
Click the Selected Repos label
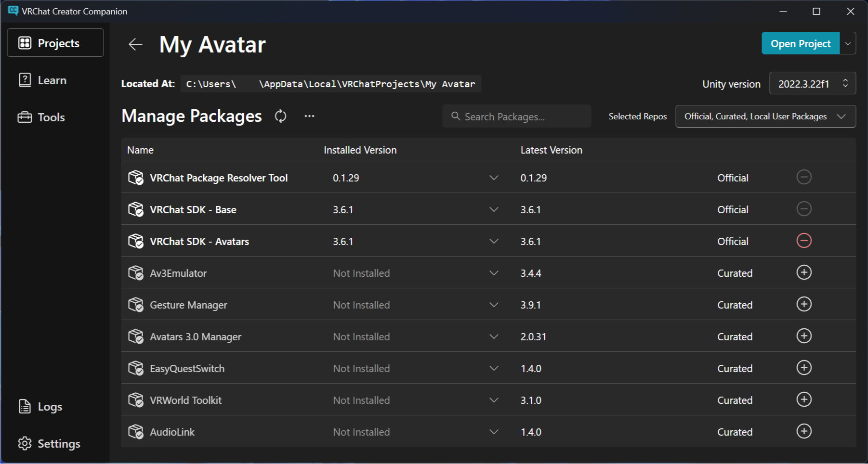(x=638, y=116)
